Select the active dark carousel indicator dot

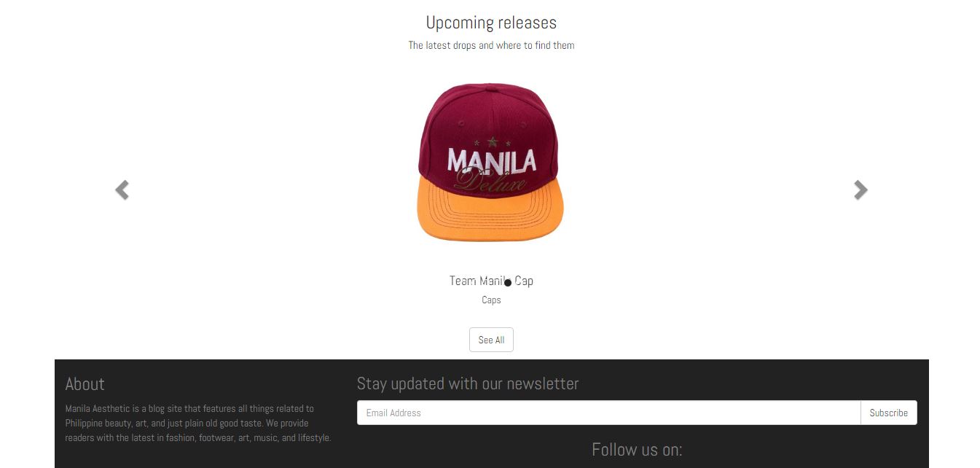click(508, 283)
